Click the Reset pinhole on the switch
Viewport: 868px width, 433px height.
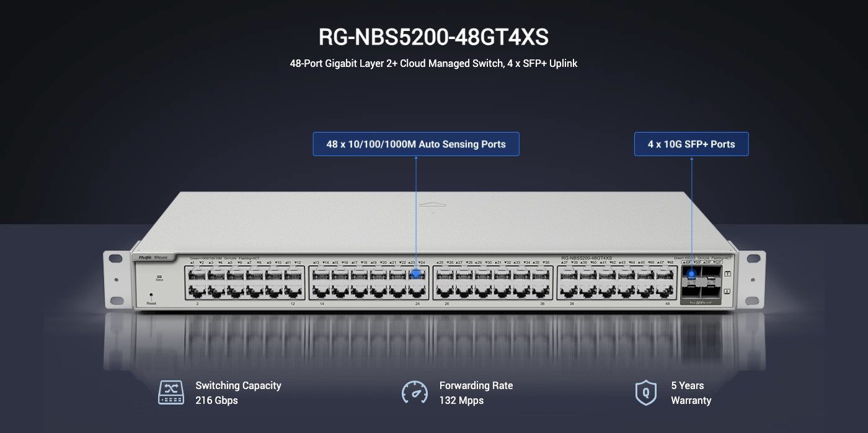click(x=151, y=295)
